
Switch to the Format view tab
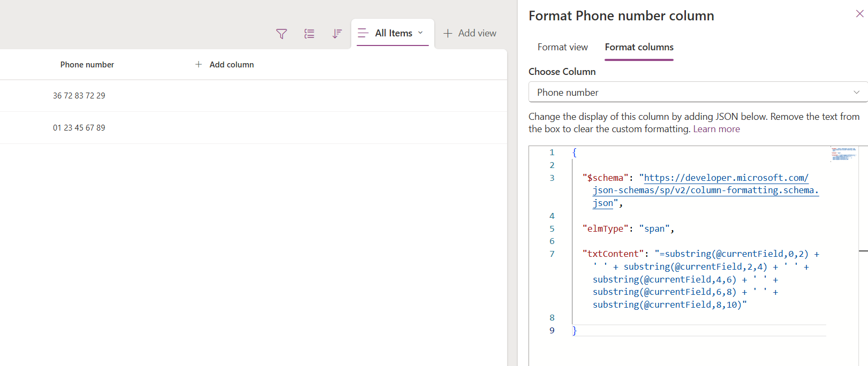pos(562,47)
